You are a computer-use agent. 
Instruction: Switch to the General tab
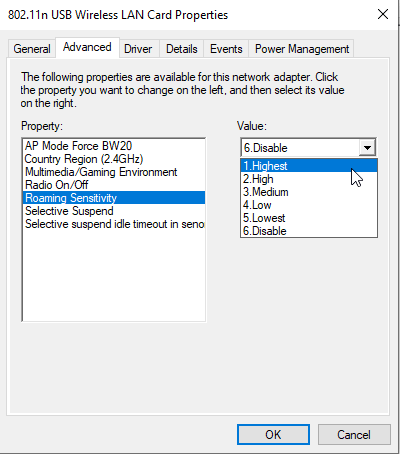tap(32, 49)
